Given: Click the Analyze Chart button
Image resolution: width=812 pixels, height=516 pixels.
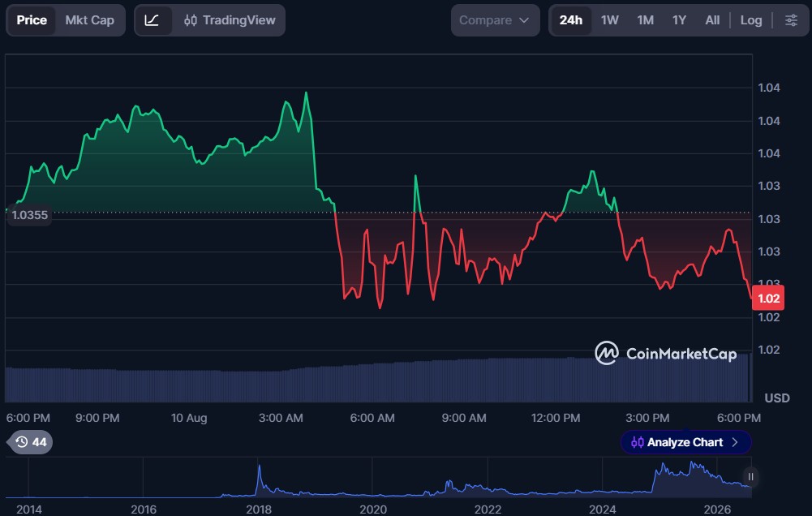Looking at the screenshot, I should point(685,442).
